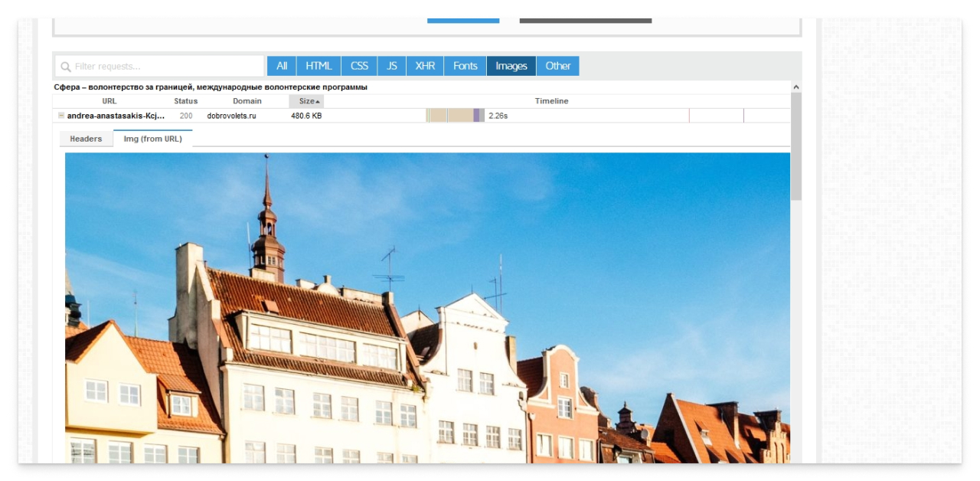Select the Images filter
980x481 pixels.
pos(511,66)
